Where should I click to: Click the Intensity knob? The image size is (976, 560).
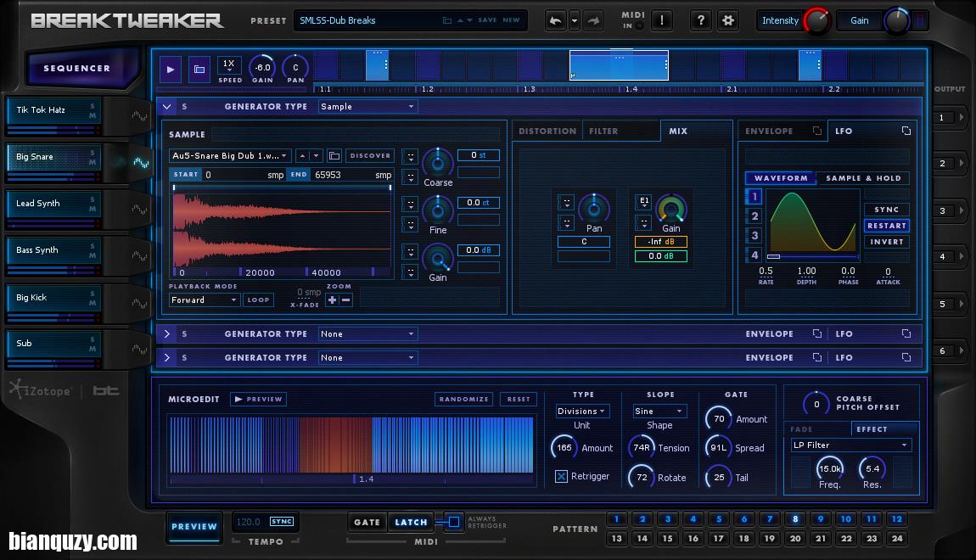point(816,20)
